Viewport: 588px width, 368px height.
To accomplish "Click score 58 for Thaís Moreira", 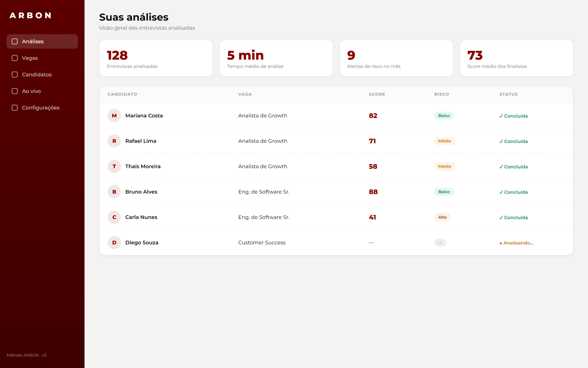I will (373, 167).
